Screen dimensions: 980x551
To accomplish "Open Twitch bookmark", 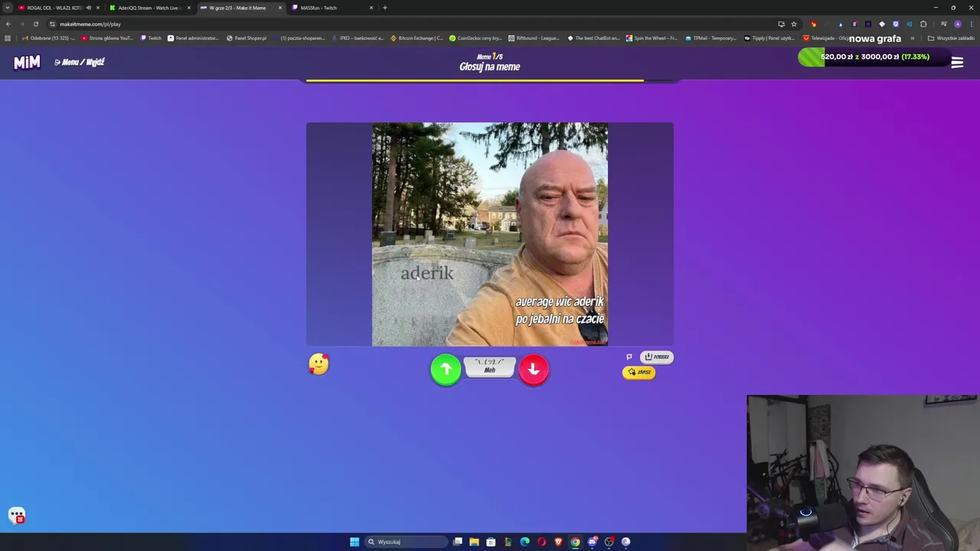I will [151, 38].
